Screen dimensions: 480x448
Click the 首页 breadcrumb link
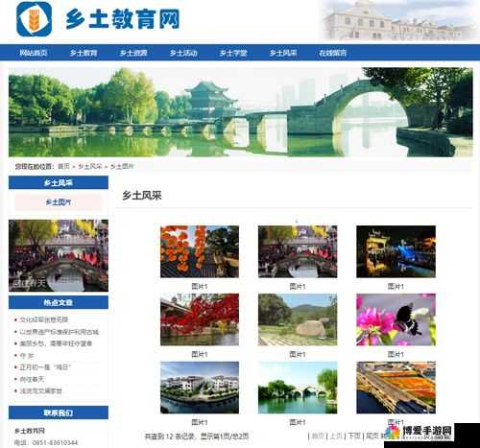pyautogui.click(x=63, y=166)
